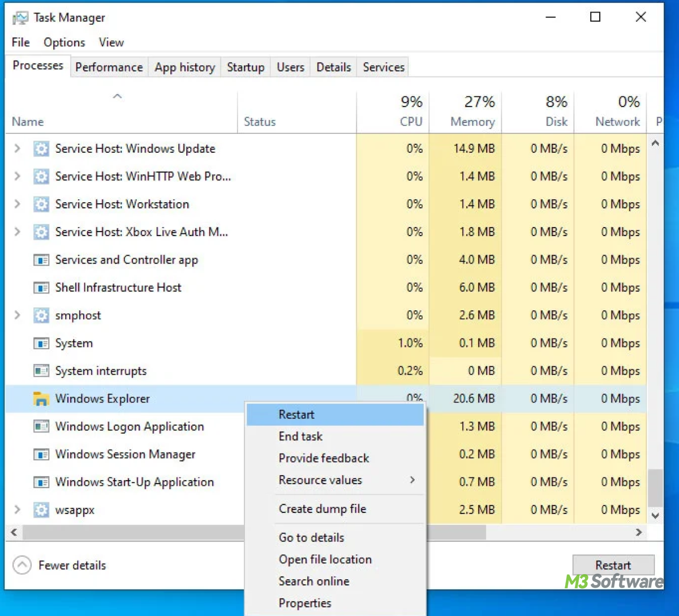Sort by the Memory column header
Image resolution: width=679 pixels, height=616 pixels.
tap(465, 112)
